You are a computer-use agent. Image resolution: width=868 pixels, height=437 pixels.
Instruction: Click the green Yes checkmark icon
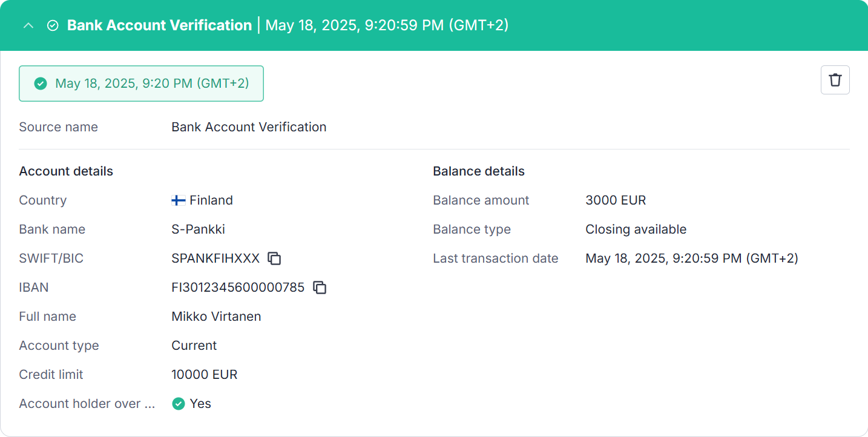pos(179,404)
